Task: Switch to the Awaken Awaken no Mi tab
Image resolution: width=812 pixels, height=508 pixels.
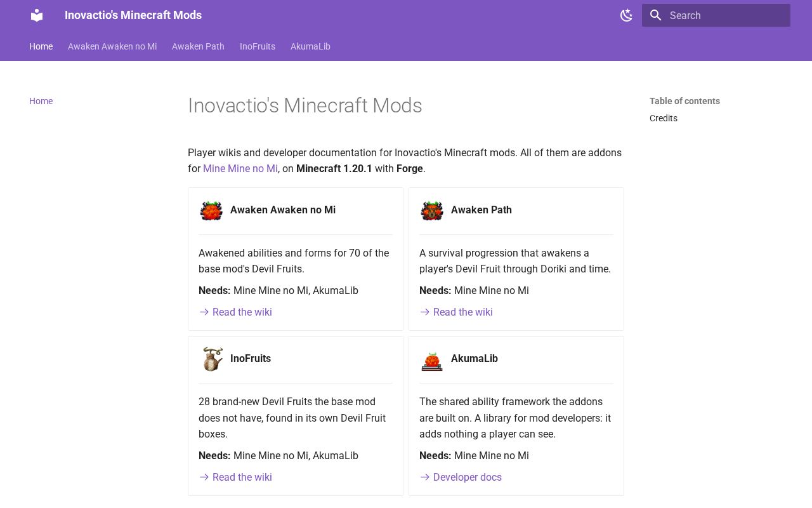Action: pyautogui.click(x=112, y=46)
